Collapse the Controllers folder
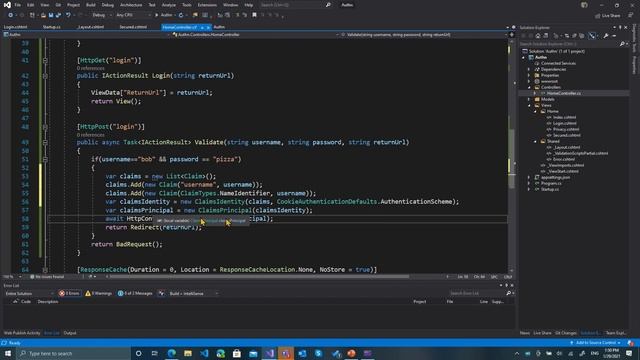The height and width of the screenshot is (360, 640). click(x=529, y=87)
